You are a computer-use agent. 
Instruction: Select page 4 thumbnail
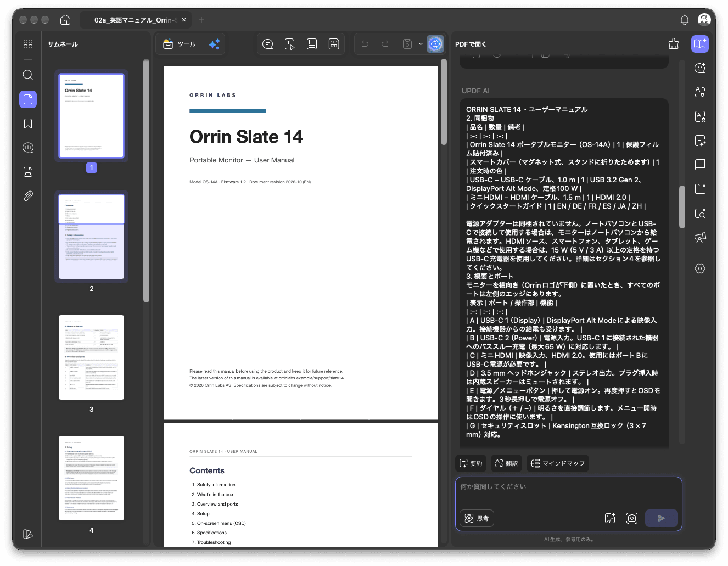(92, 478)
